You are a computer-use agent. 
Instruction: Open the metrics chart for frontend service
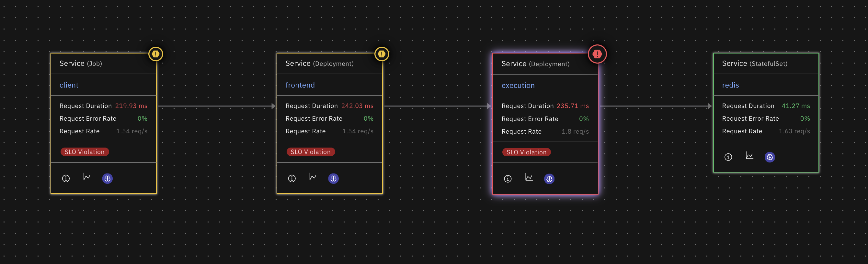(x=313, y=177)
